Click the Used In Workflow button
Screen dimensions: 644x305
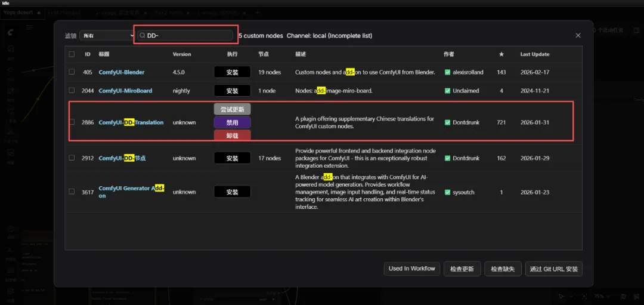click(411, 269)
